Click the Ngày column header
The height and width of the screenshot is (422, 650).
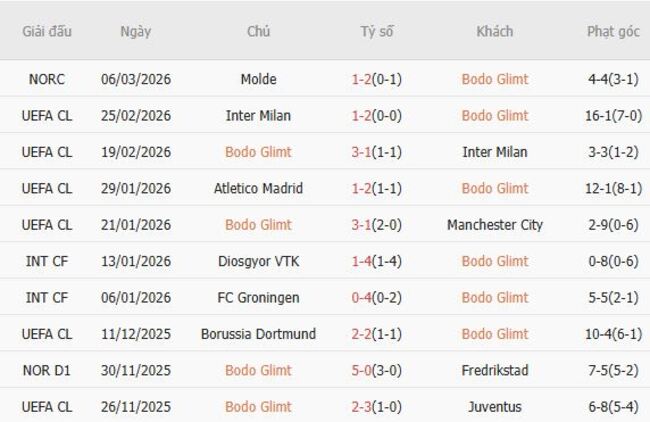click(136, 31)
